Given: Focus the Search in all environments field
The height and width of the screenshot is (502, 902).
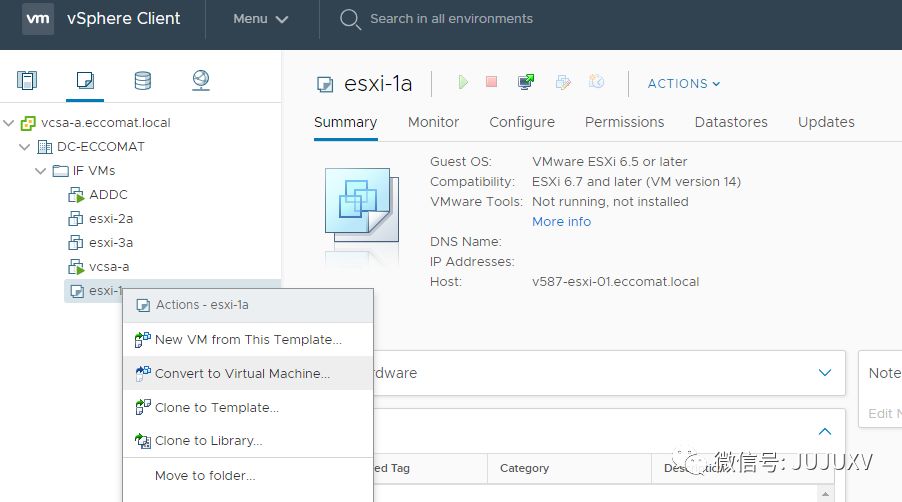Looking at the screenshot, I should pyautogui.click(x=452, y=19).
